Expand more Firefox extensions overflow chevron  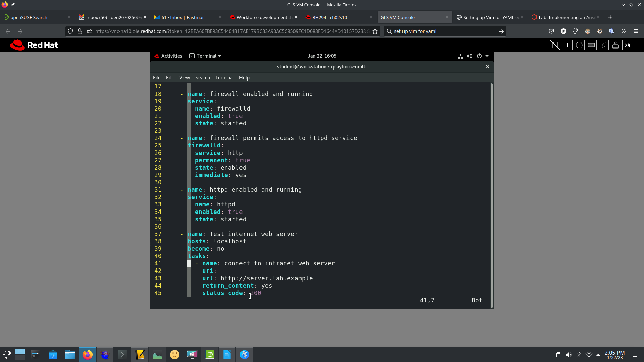624,31
